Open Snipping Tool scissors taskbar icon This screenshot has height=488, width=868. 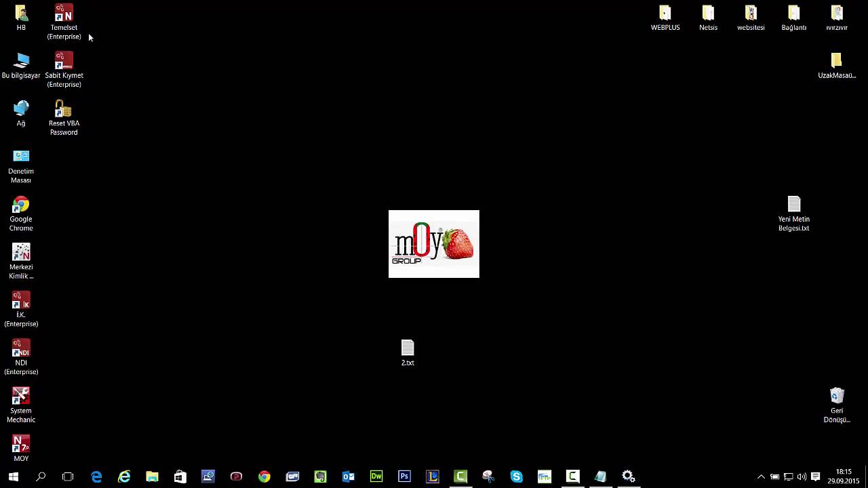(x=488, y=476)
